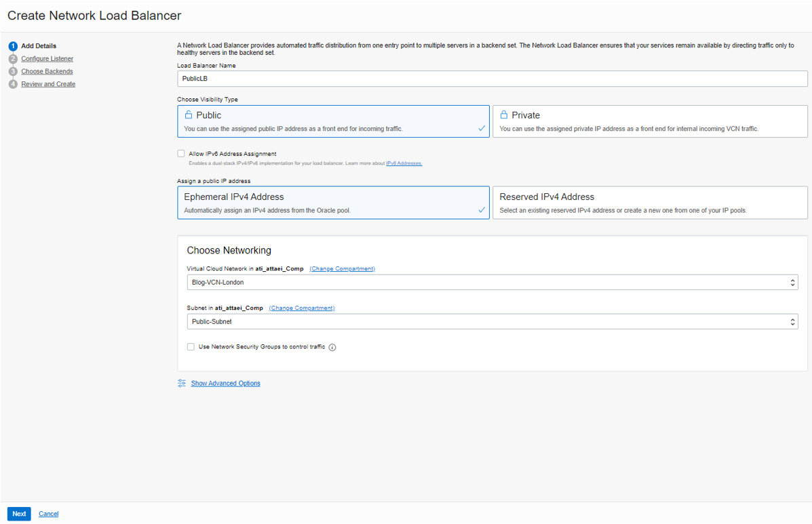Go to Configure Listener step
The width and height of the screenshot is (812, 524).
[x=47, y=59]
